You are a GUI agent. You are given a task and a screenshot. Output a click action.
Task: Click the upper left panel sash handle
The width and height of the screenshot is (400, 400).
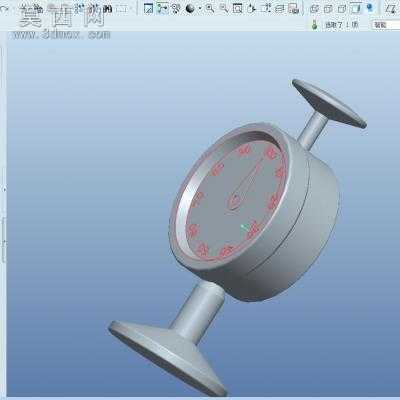click(x=4, y=189)
